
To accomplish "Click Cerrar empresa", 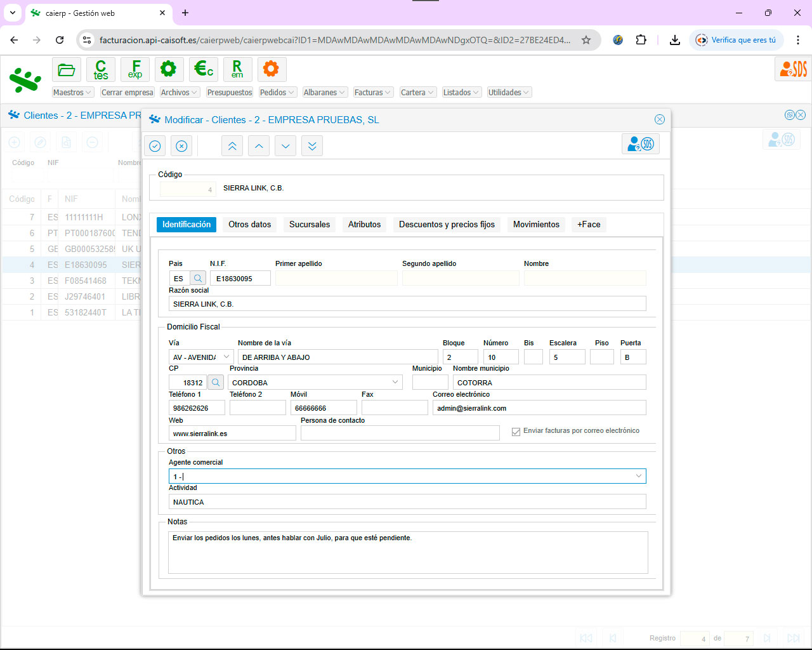I will tap(128, 92).
